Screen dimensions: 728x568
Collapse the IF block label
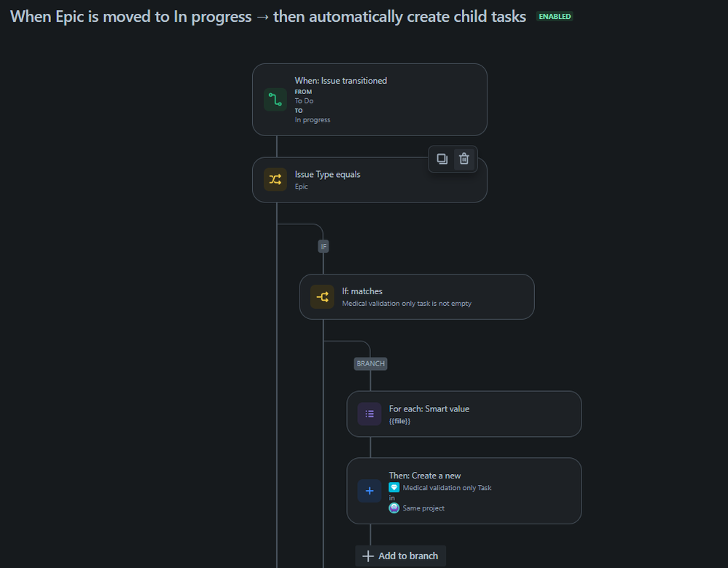pyautogui.click(x=323, y=246)
